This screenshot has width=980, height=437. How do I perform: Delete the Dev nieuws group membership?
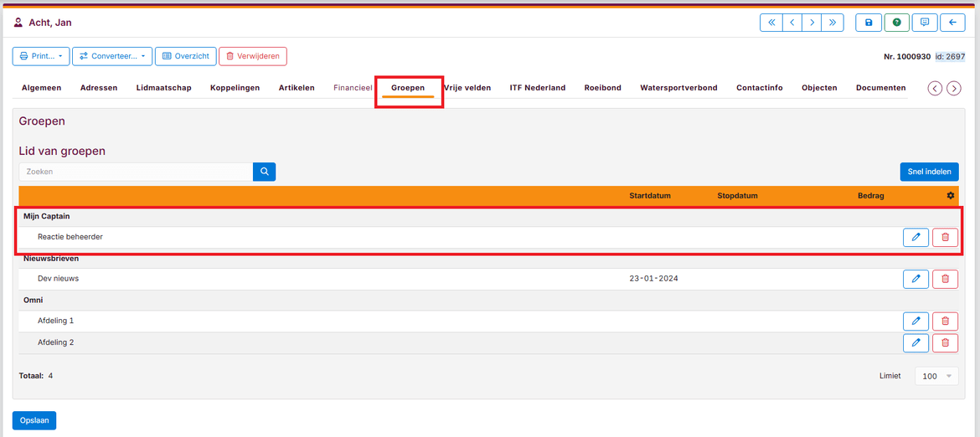click(x=945, y=279)
